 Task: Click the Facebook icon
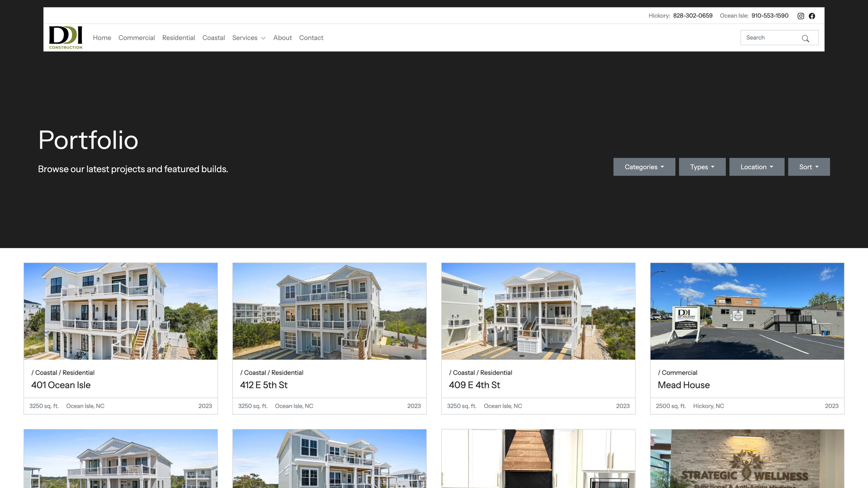(812, 15)
